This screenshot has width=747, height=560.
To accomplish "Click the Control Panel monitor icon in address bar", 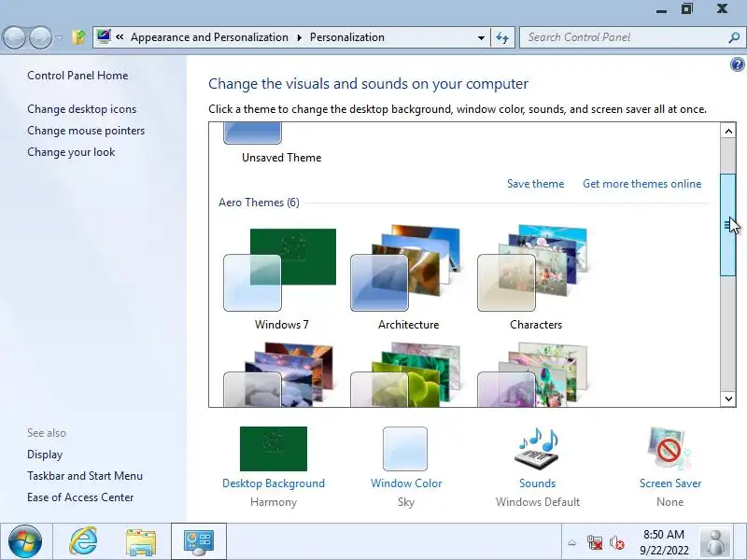I will tap(104, 36).
